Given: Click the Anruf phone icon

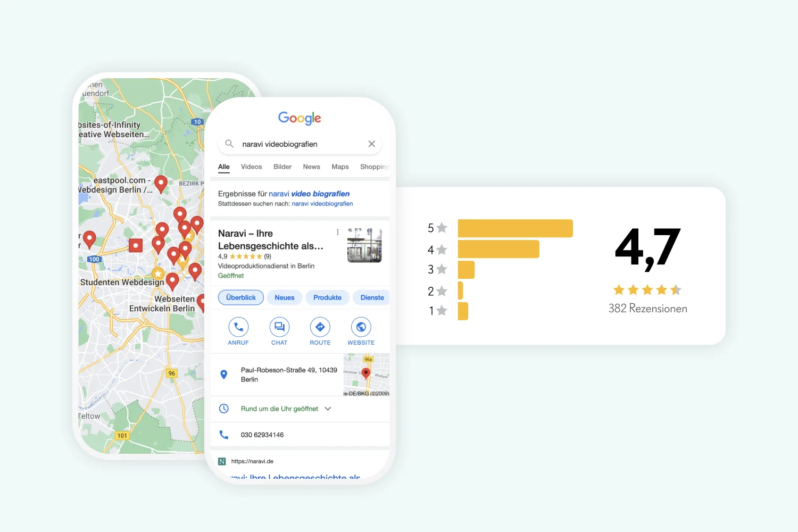Looking at the screenshot, I should click(238, 327).
